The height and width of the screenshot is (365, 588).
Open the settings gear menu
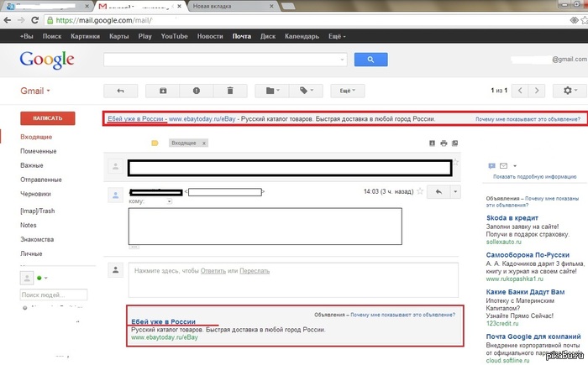point(570,91)
